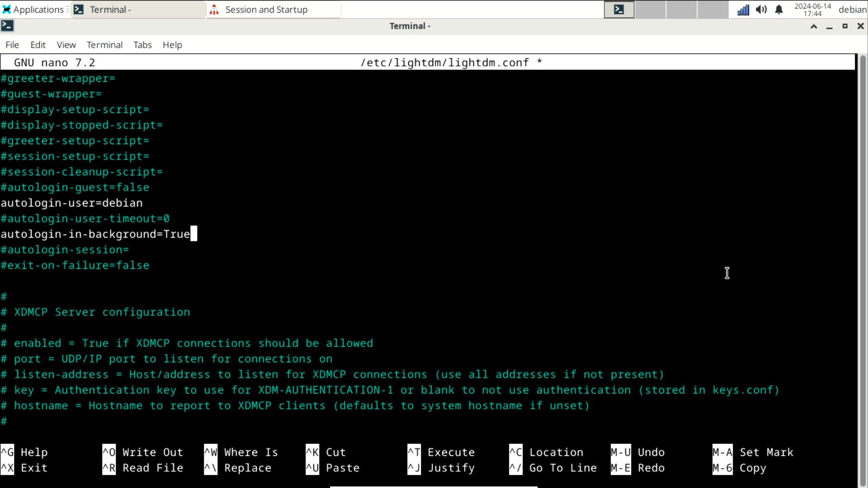Click the 'enabled = True if XDMCP' comment line
The image size is (868, 488).
tap(187, 343)
